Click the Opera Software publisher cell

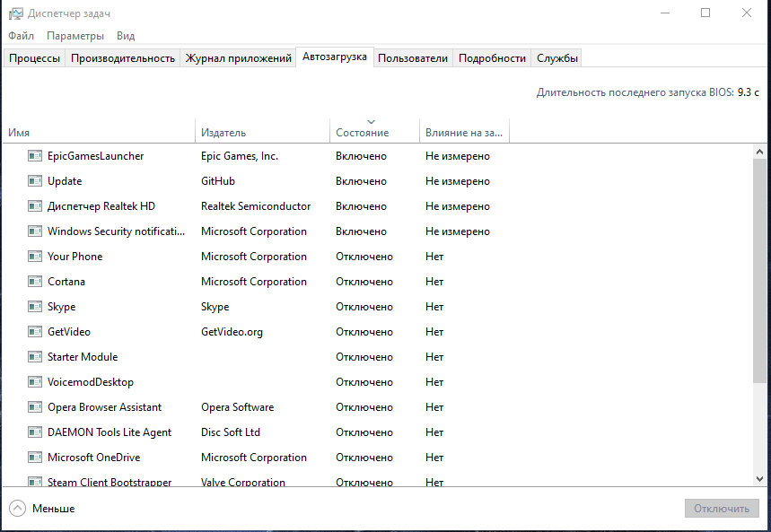238,406
